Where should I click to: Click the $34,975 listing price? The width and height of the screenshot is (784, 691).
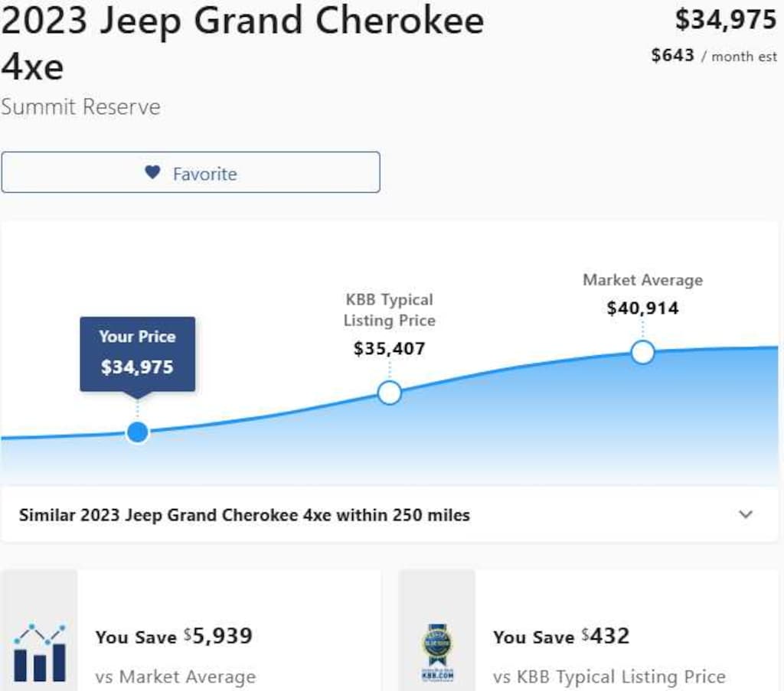pyautogui.click(x=726, y=19)
